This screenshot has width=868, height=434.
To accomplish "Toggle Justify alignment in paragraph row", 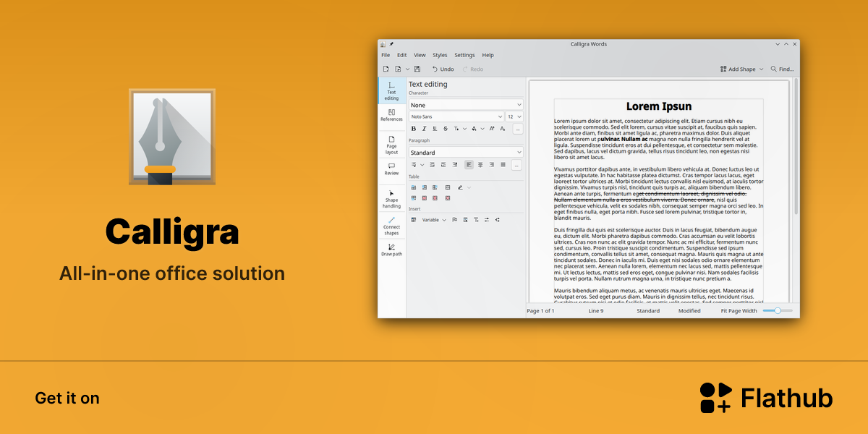I will pos(503,165).
